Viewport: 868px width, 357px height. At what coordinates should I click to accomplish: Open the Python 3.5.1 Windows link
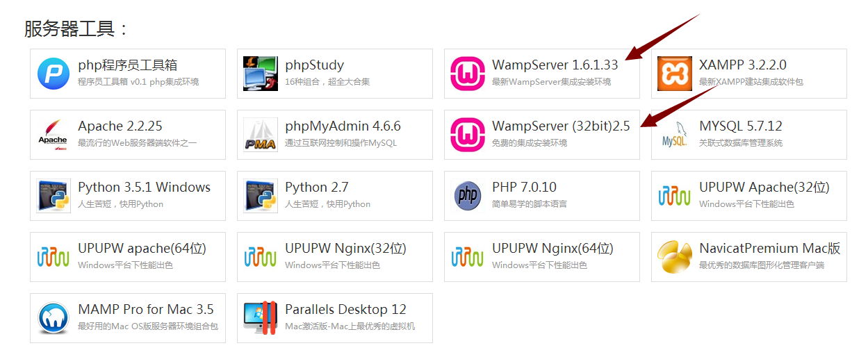point(144,187)
